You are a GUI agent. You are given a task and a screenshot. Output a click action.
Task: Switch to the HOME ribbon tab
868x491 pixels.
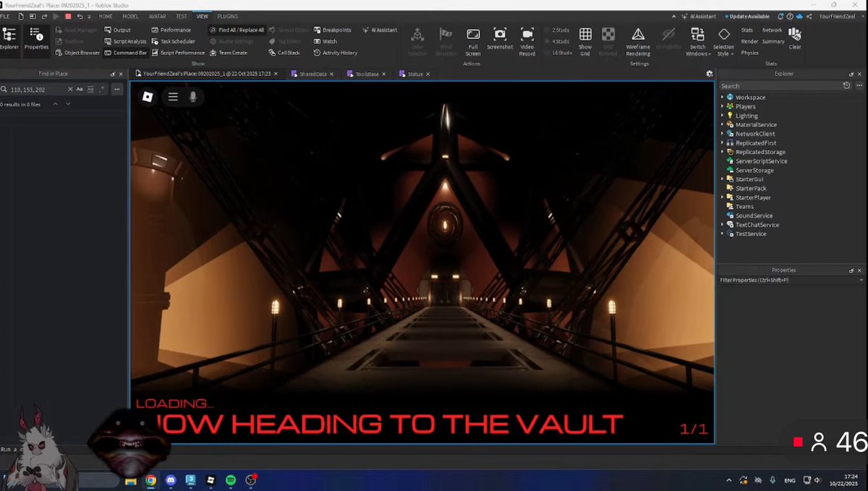[106, 16]
